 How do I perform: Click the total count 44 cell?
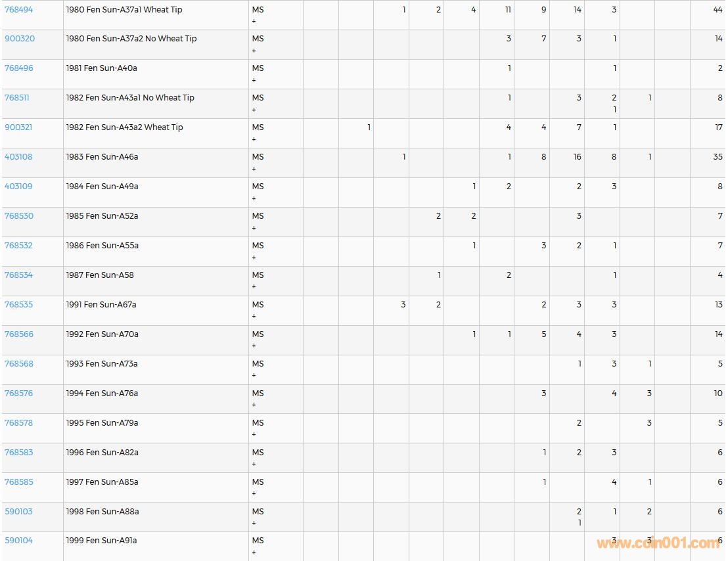pos(717,10)
